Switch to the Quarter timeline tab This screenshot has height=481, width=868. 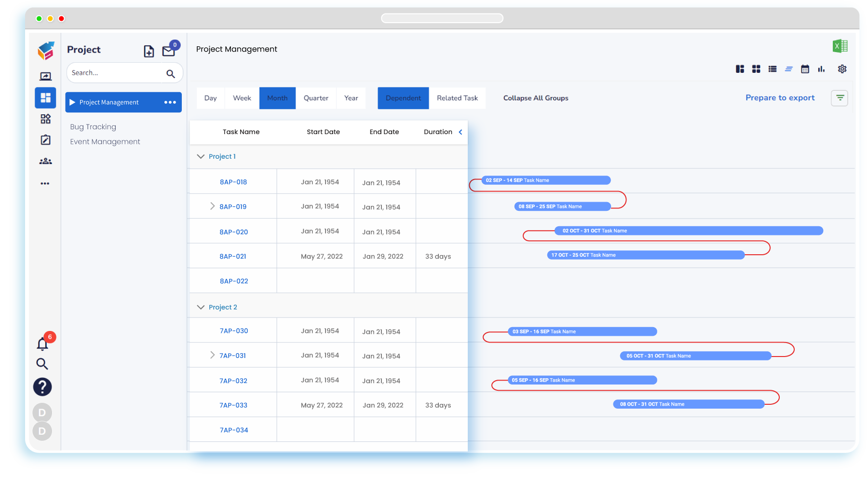[x=316, y=98]
